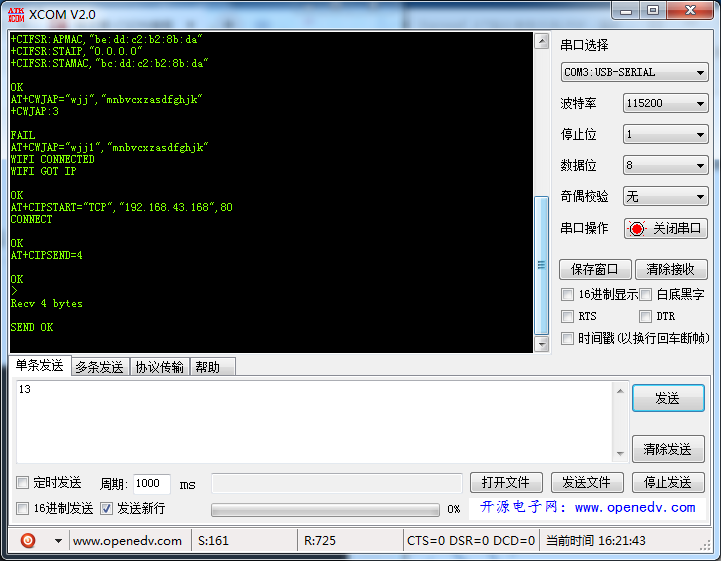Click the terminal scrollbar down arrow
This screenshot has width=721, height=561.
click(542, 343)
